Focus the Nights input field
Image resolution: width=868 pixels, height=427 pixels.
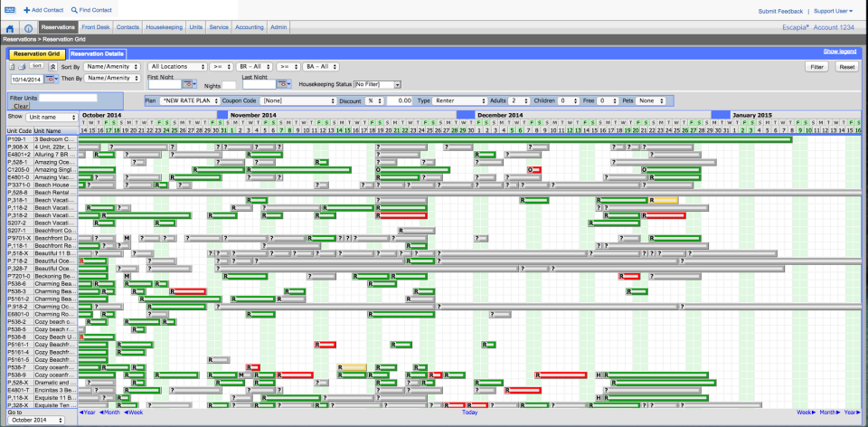coord(229,85)
